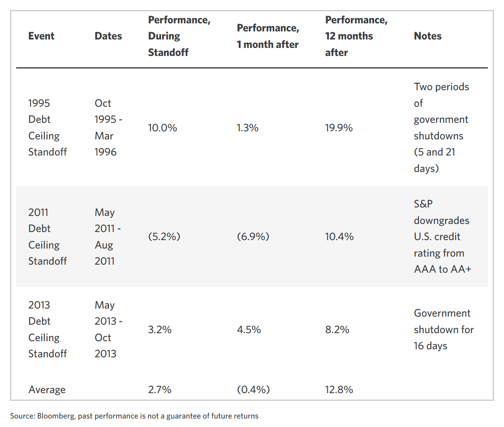
Task: Click the Notes column header
Action: click(x=428, y=36)
